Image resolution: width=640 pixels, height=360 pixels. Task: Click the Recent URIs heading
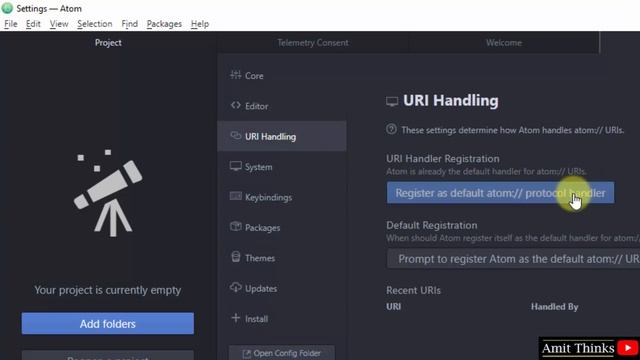(x=413, y=290)
